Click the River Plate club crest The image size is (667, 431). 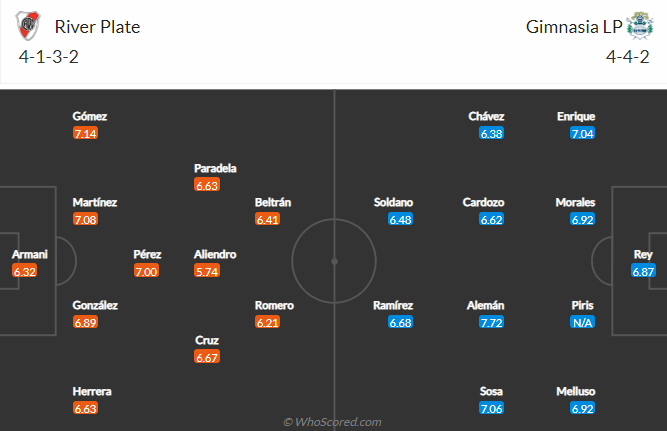pyautogui.click(x=28, y=26)
